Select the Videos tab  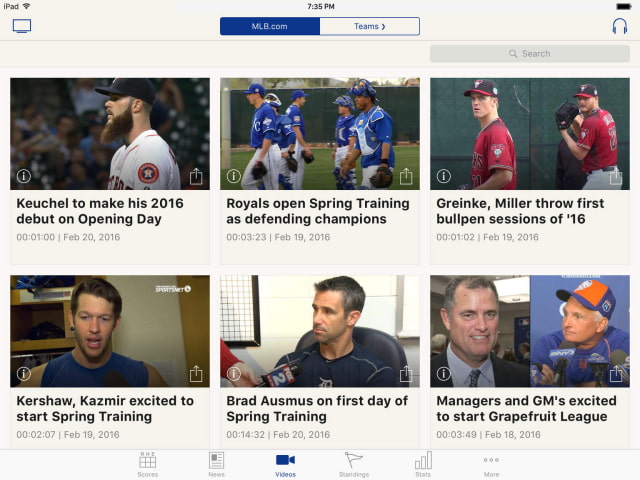(285, 465)
